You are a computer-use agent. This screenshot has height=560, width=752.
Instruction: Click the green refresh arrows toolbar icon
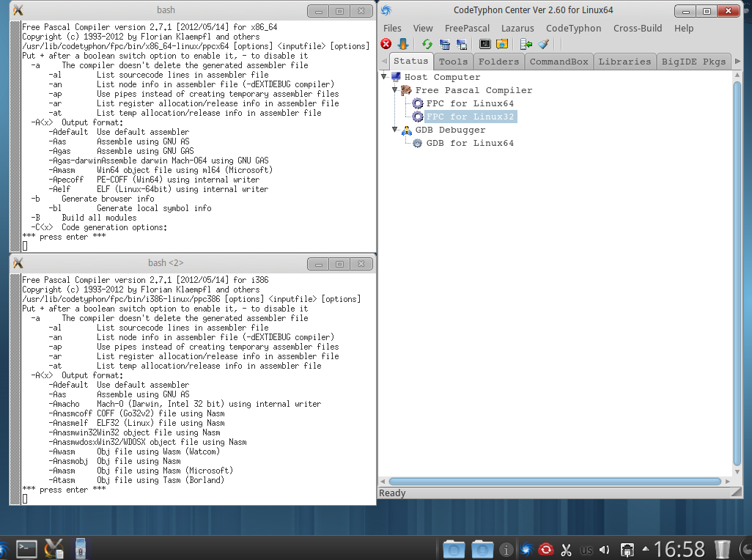[427, 44]
